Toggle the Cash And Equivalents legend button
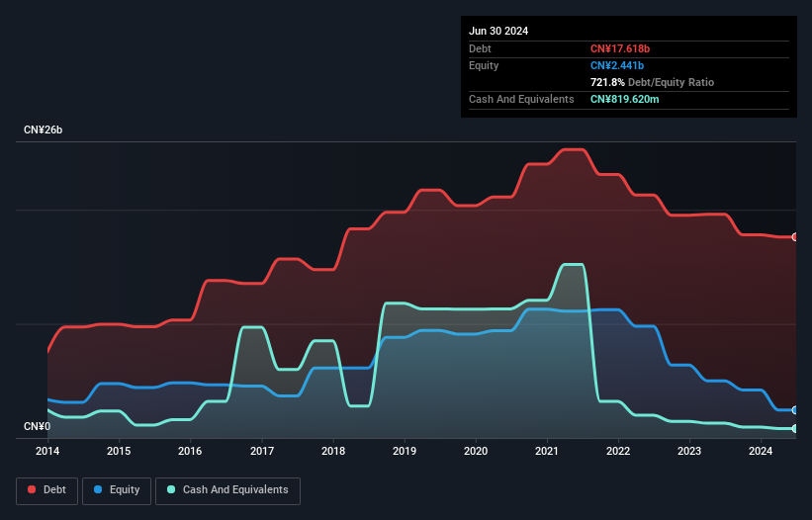Screen dimensions: 812x520 227,490
